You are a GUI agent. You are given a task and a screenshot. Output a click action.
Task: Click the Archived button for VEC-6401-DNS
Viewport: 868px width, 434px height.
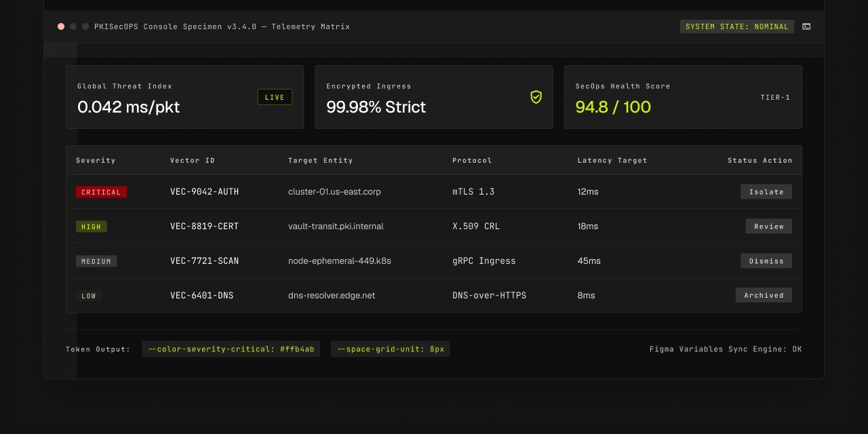[764, 295]
